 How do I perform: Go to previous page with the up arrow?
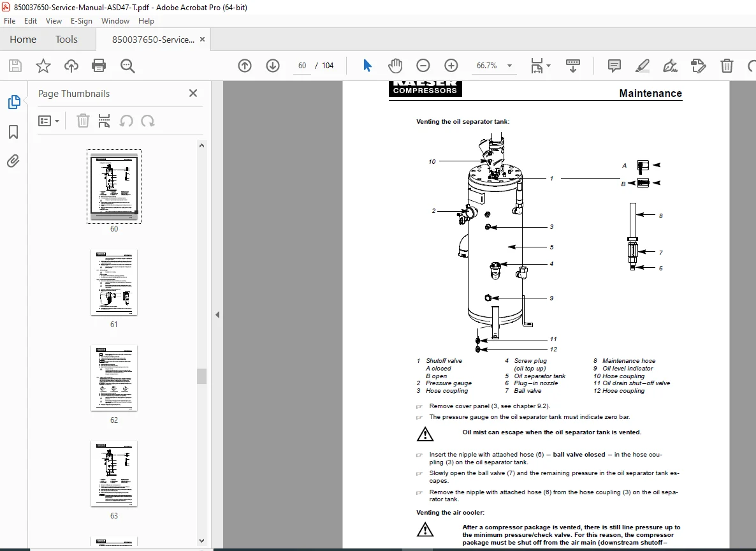tap(245, 66)
